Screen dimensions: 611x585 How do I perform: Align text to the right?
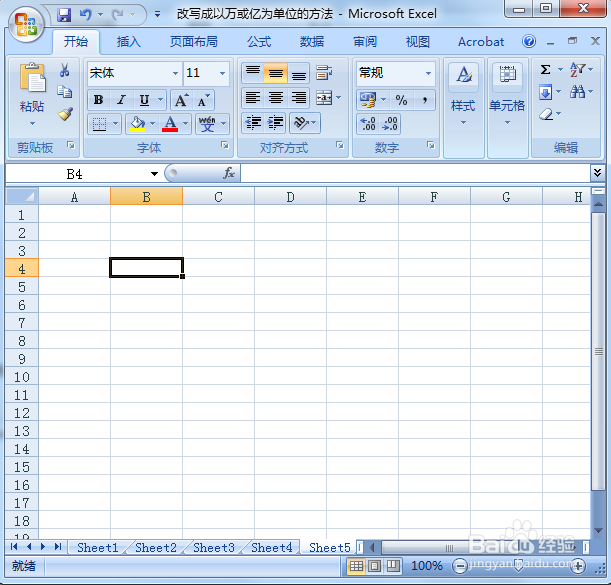[298, 98]
